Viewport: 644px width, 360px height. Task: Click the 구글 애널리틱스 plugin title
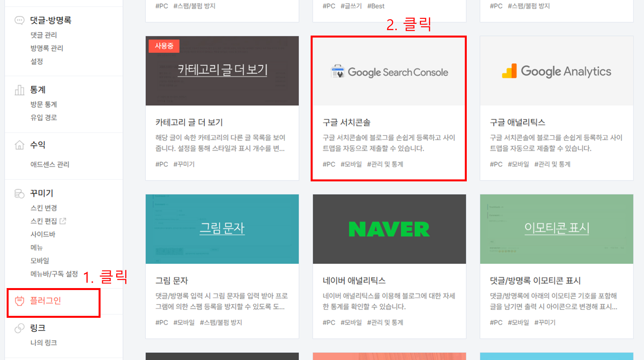point(518,123)
